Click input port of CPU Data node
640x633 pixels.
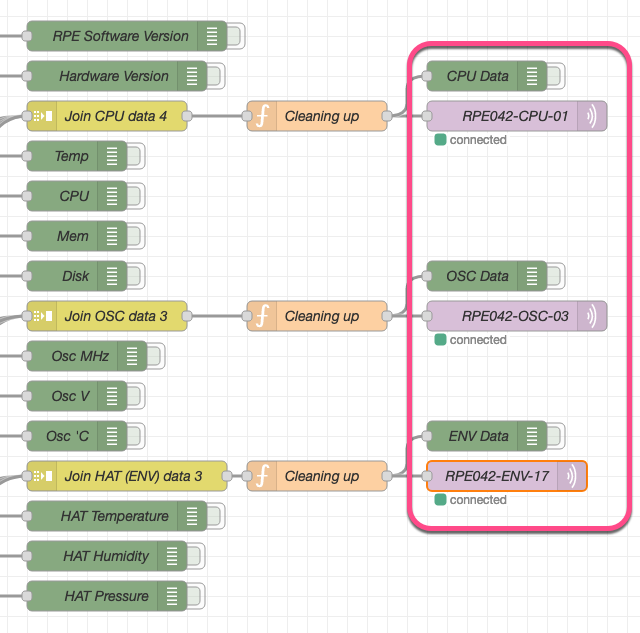coord(427,76)
